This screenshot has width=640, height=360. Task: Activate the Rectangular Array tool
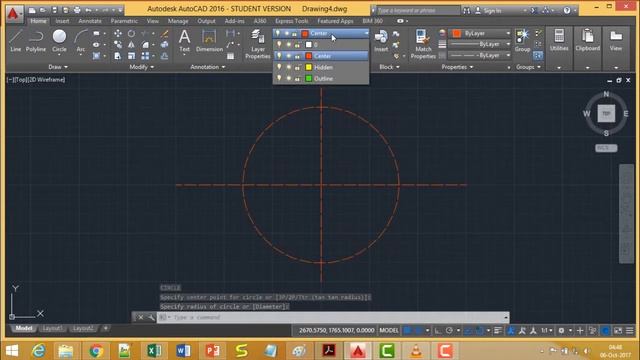(x=145, y=56)
